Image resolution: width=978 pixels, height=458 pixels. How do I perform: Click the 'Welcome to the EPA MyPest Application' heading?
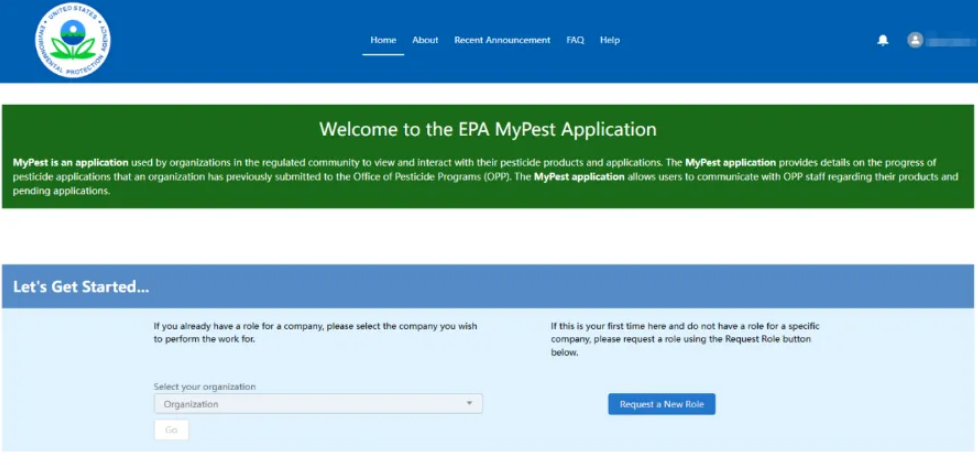click(x=488, y=129)
